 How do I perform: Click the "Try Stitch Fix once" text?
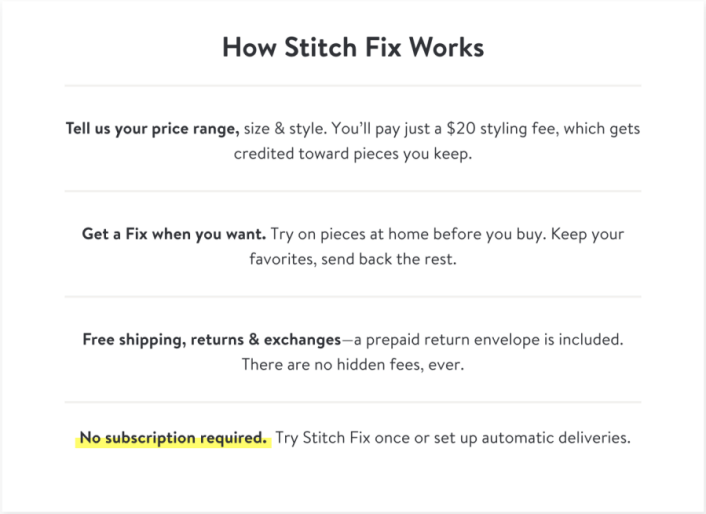(344, 438)
